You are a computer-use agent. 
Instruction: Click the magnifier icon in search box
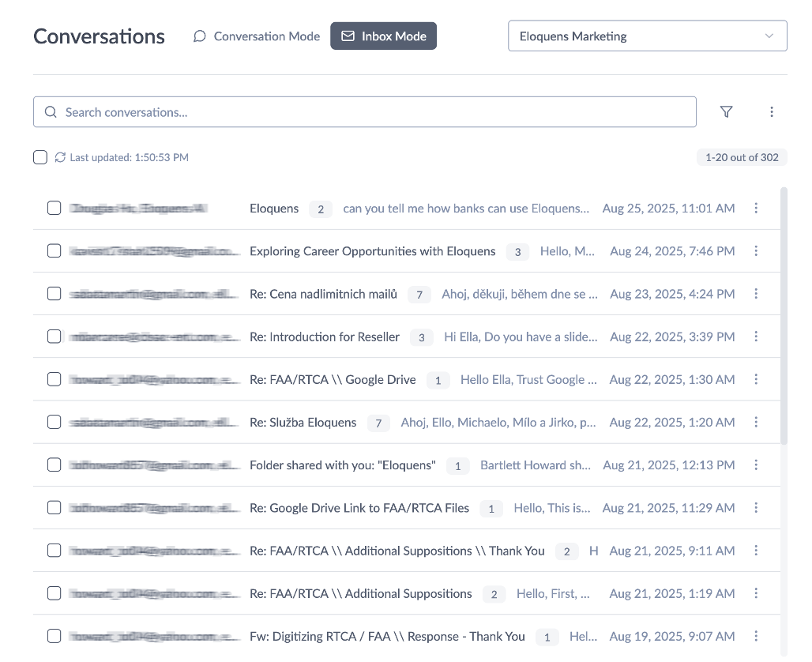(51, 112)
